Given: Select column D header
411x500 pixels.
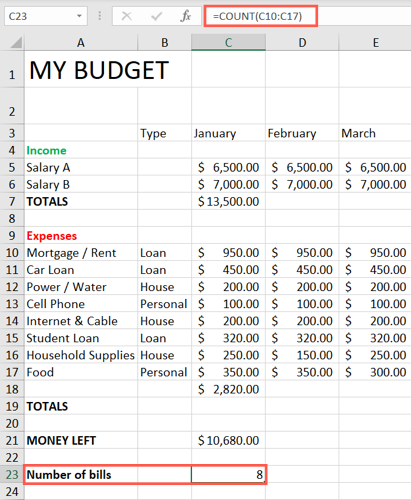Looking at the screenshot, I should pos(302,42).
